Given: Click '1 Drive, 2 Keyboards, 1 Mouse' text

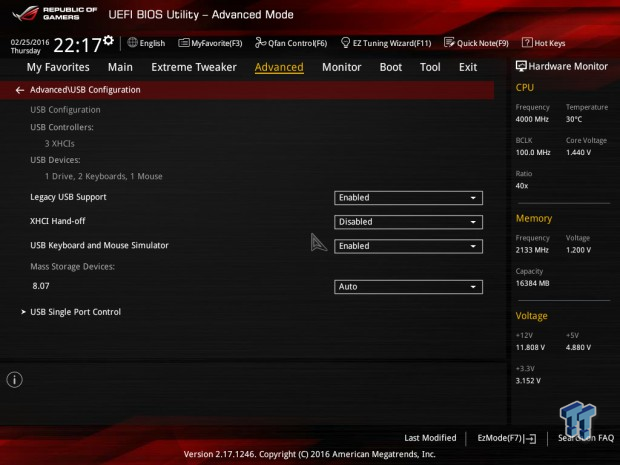Looking at the screenshot, I should [103, 176].
